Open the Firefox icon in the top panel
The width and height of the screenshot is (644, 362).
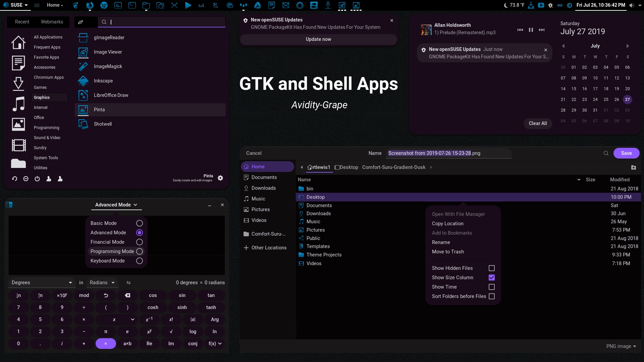click(x=90, y=5)
